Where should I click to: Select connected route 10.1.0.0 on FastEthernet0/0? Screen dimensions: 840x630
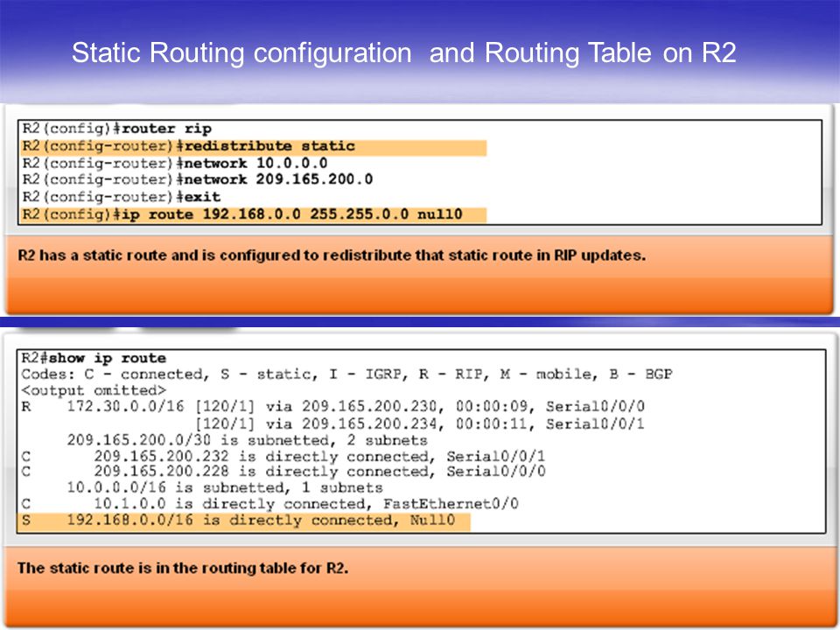[270, 504]
